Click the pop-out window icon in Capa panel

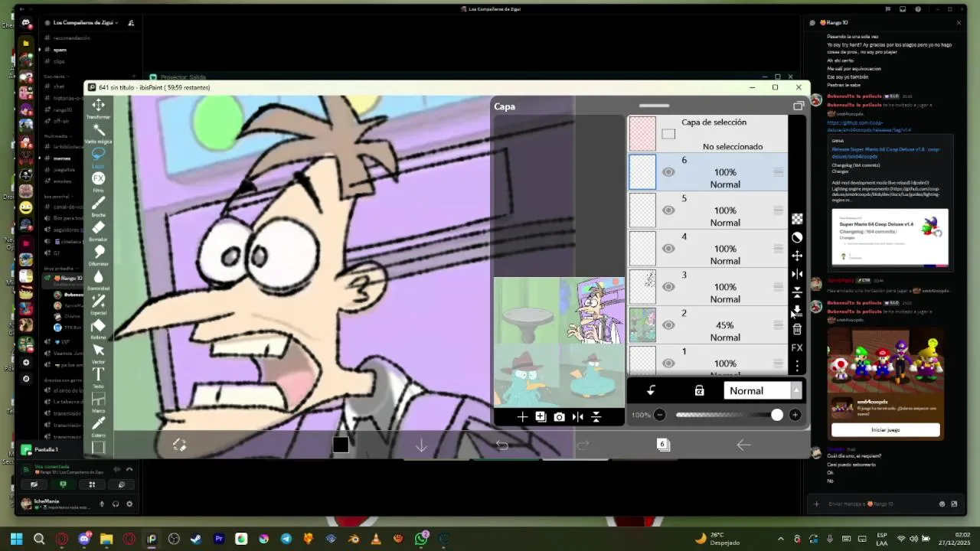(x=799, y=106)
